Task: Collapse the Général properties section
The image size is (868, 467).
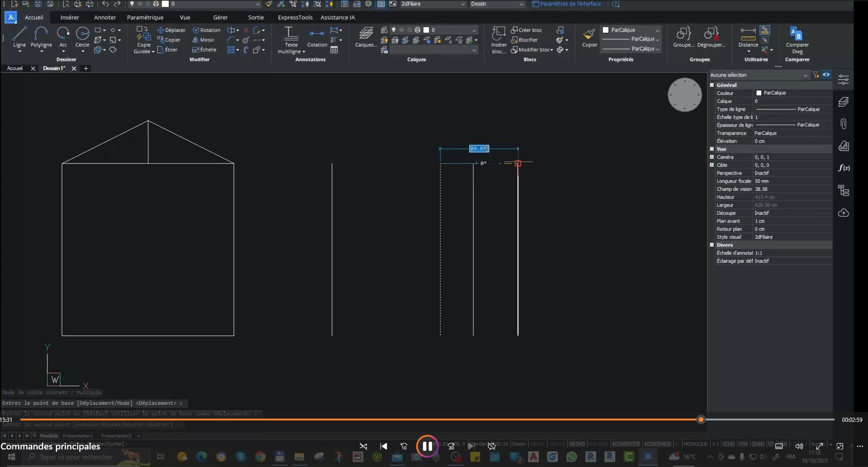Action: point(712,85)
